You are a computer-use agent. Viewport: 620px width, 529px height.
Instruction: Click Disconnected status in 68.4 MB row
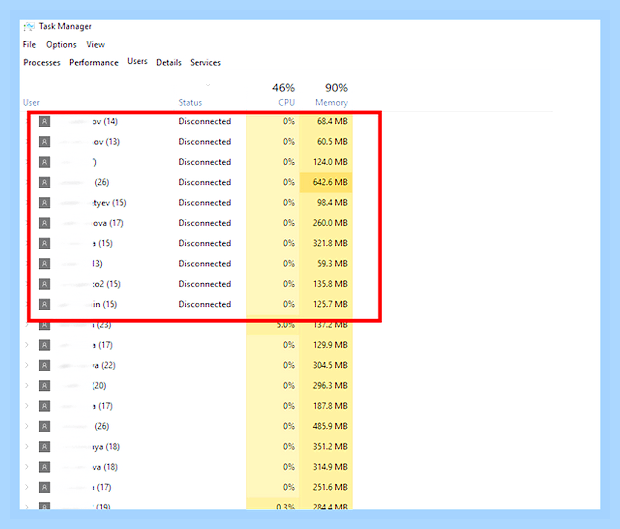(204, 121)
